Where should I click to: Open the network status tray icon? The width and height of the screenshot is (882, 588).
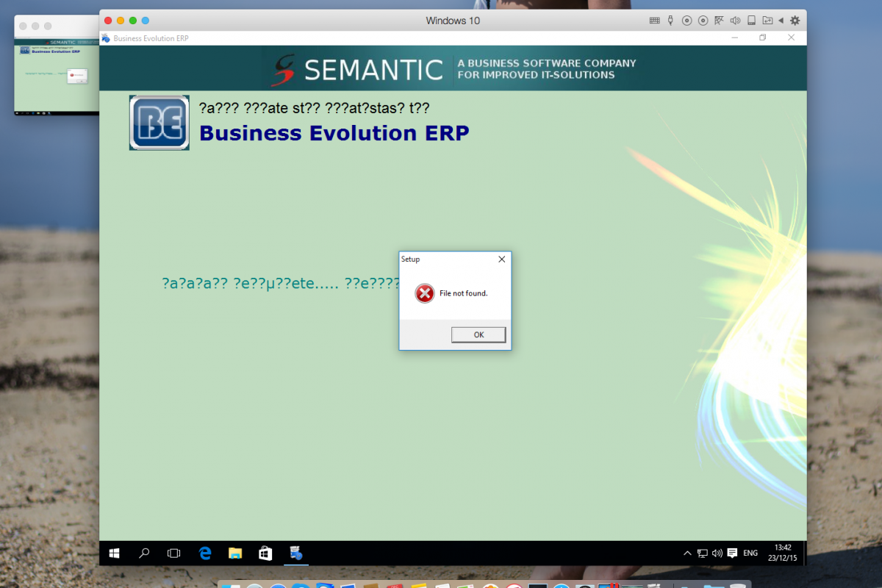pos(703,553)
